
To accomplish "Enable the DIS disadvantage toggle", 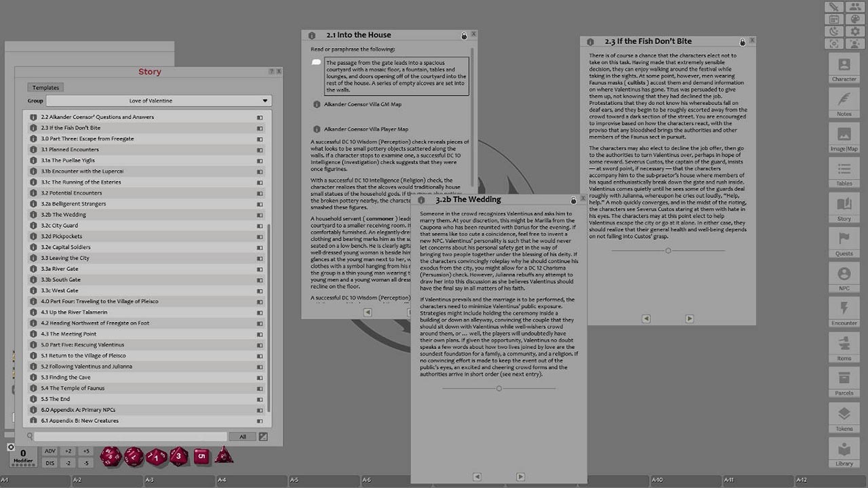I will point(49,462).
